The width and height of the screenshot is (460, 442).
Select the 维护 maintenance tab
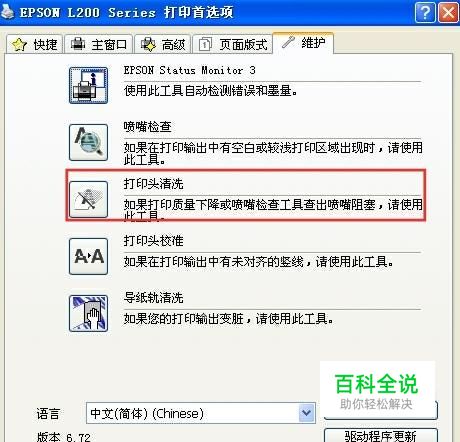tap(303, 43)
